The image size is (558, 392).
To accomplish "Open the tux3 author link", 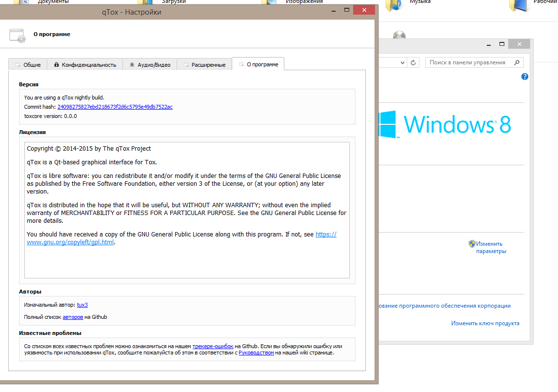I will pos(82,305).
